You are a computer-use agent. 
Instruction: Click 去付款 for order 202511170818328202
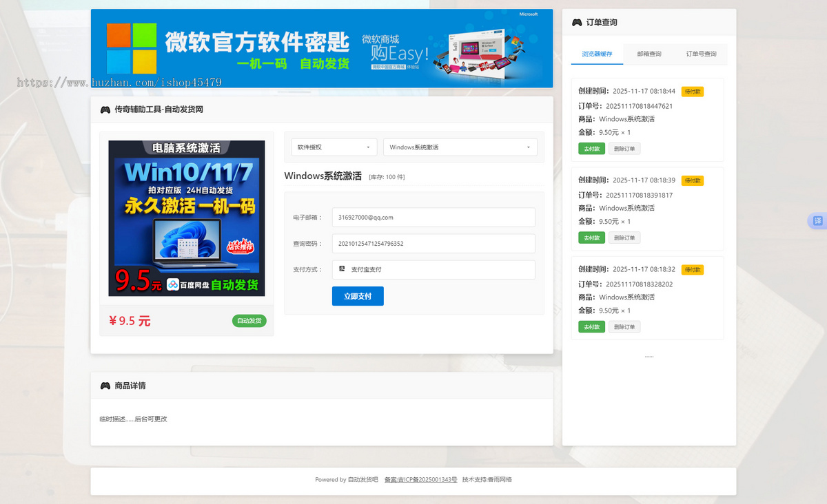coord(591,326)
